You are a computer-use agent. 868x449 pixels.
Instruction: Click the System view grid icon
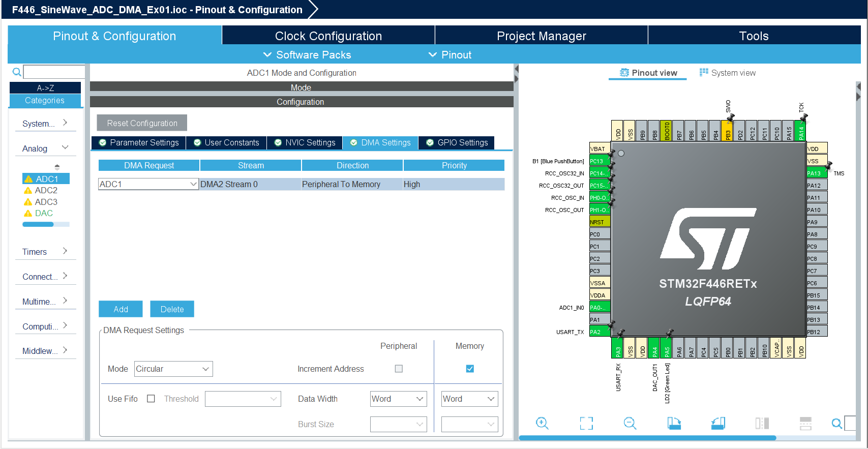pyautogui.click(x=704, y=72)
